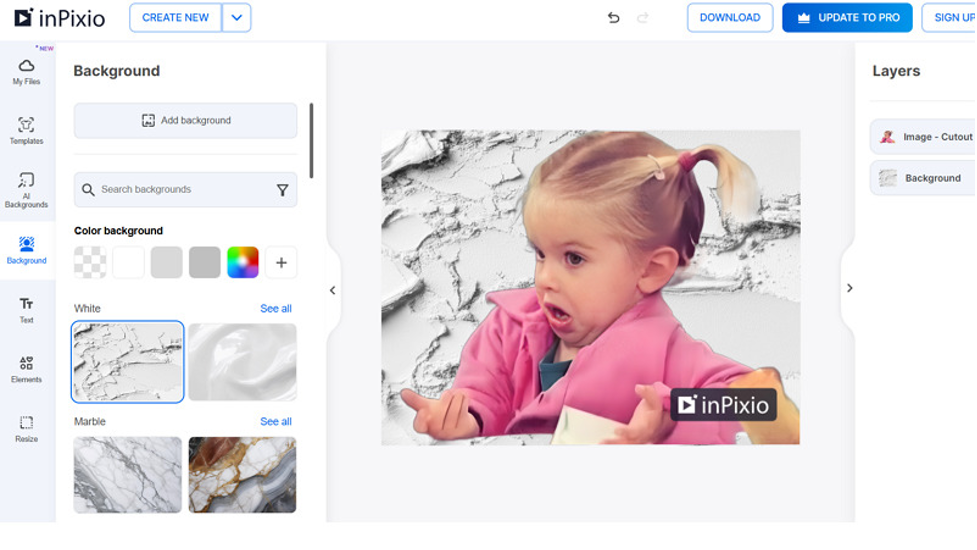Click the Search backgrounds input field
Image resolution: width=977 pixels, height=550 pixels.
click(x=180, y=190)
